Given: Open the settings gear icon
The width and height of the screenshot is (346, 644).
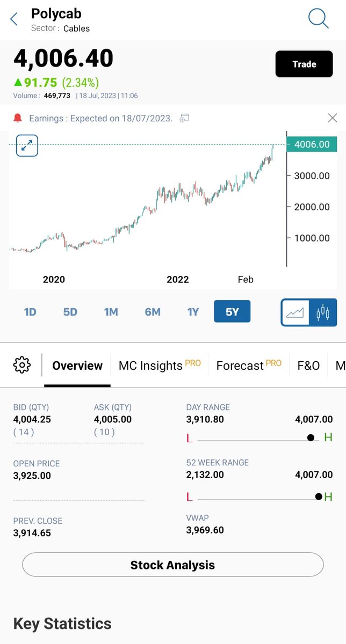Looking at the screenshot, I should 21,365.
